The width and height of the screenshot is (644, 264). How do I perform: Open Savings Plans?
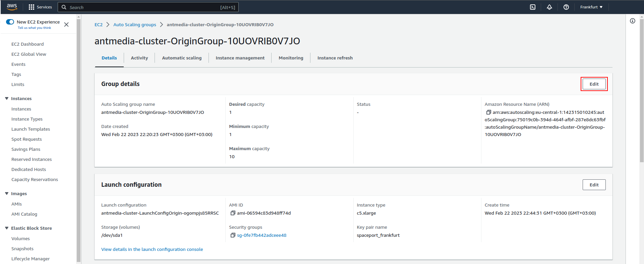[26, 149]
